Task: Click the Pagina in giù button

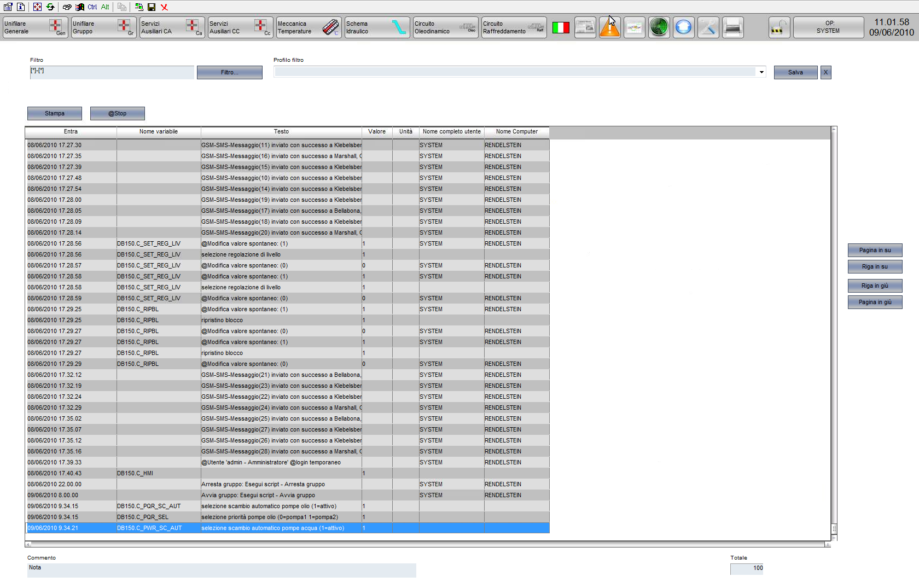Action: pyautogui.click(x=875, y=302)
